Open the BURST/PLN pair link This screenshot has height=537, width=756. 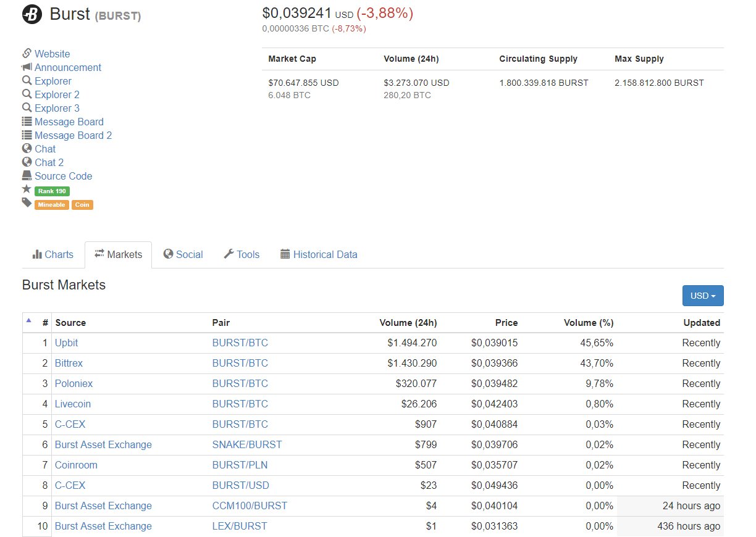click(x=240, y=465)
